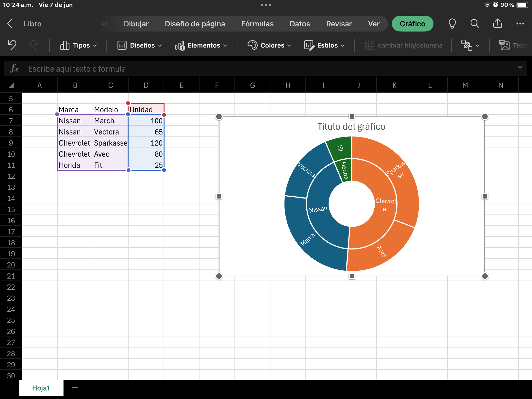Screen dimensions: 532x399
Task: Click the fx function icon
Action: pos(15,68)
